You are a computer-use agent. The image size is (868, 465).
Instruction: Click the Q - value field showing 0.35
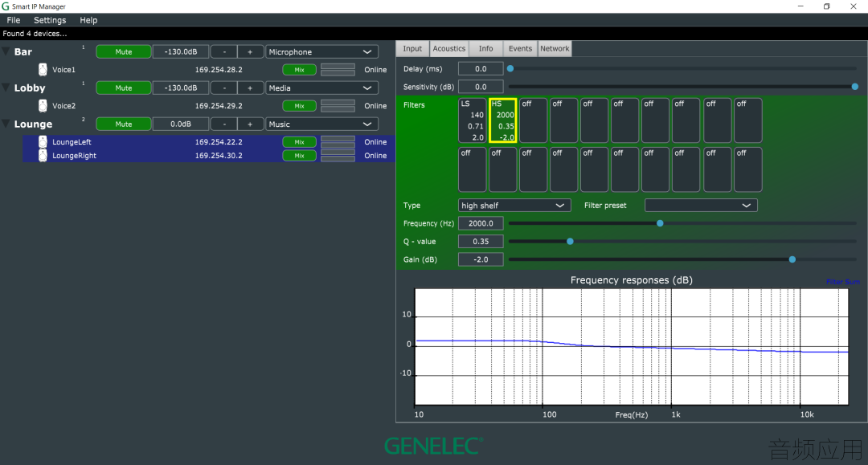tap(481, 242)
